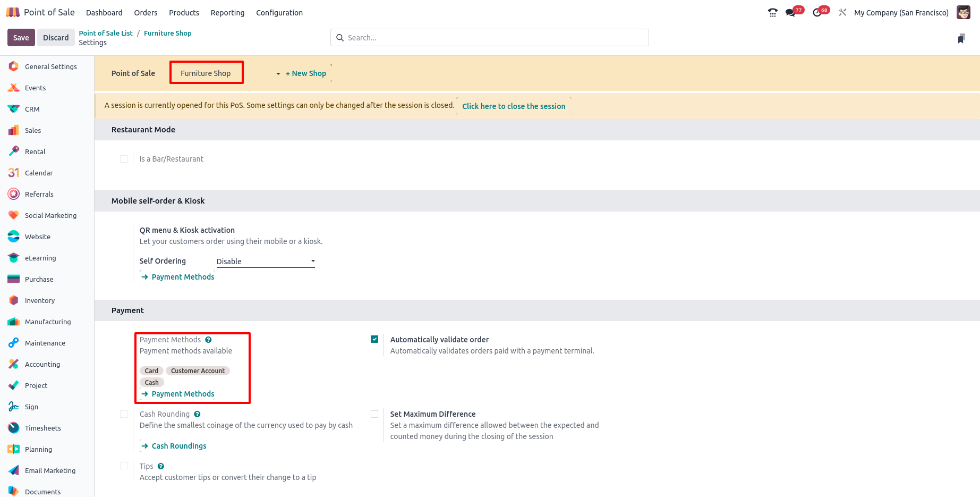Open the Website settings icon

click(x=14, y=237)
